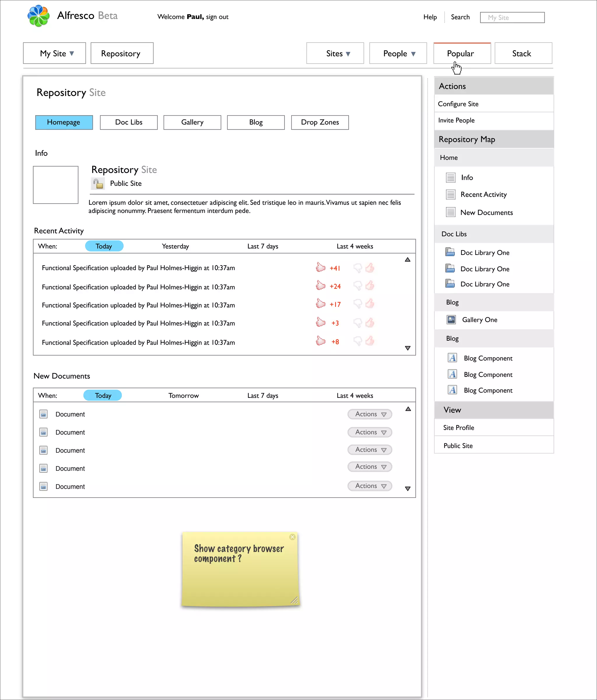Click the red pointing hand in +8 row

[x=320, y=341]
